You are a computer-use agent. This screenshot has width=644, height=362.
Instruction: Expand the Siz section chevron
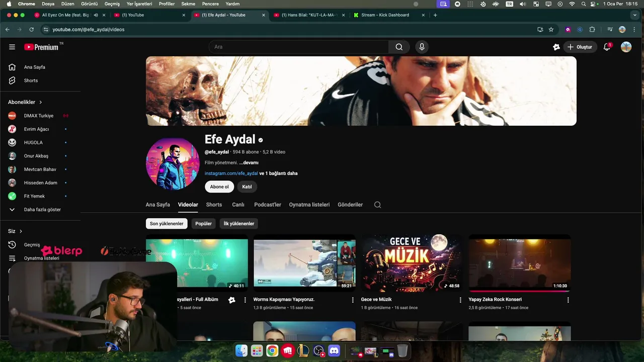click(21, 231)
